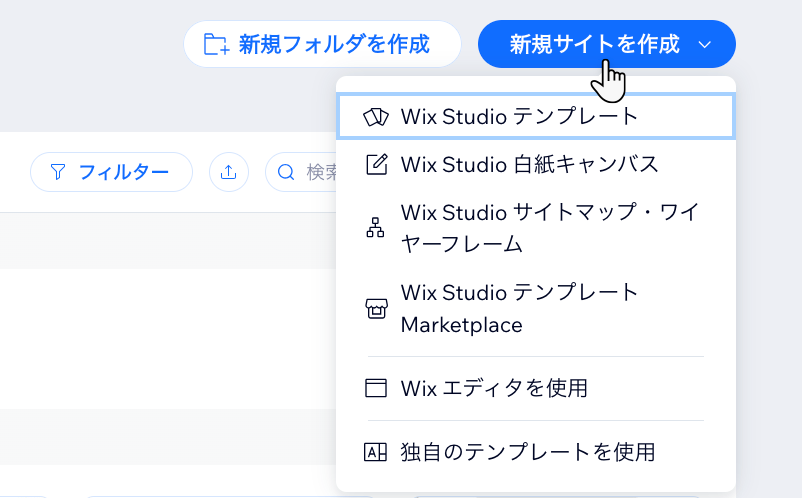Choose Wix Studio 白紙キャンバス option
Viewport: 802px width, 498px height.
point(536,165)
